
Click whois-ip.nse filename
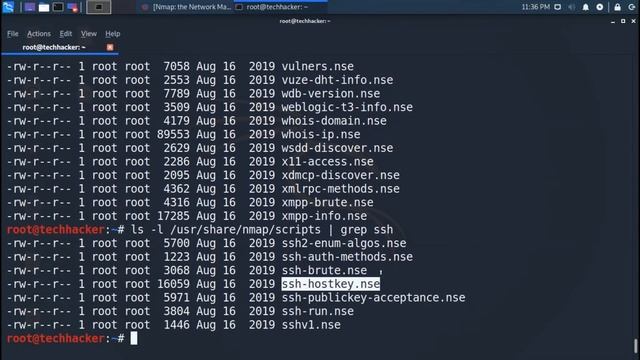[x=321, y=134]
